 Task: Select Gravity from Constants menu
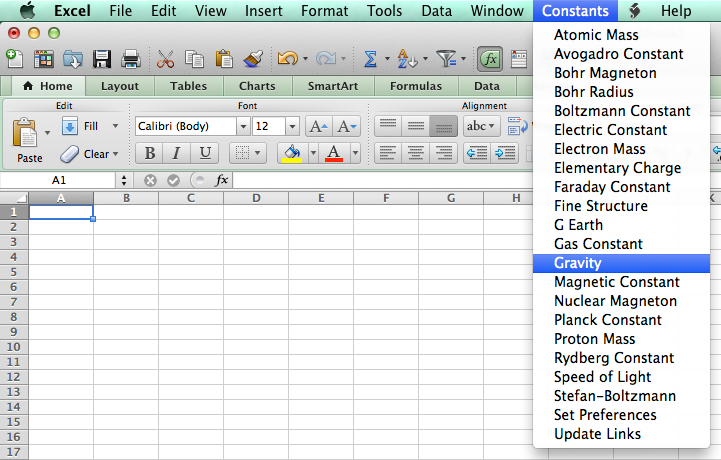pos(621,263)
